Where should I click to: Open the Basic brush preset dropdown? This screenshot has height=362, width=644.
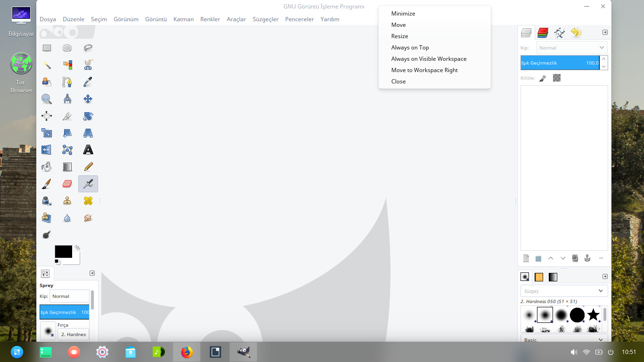point(564,340)
